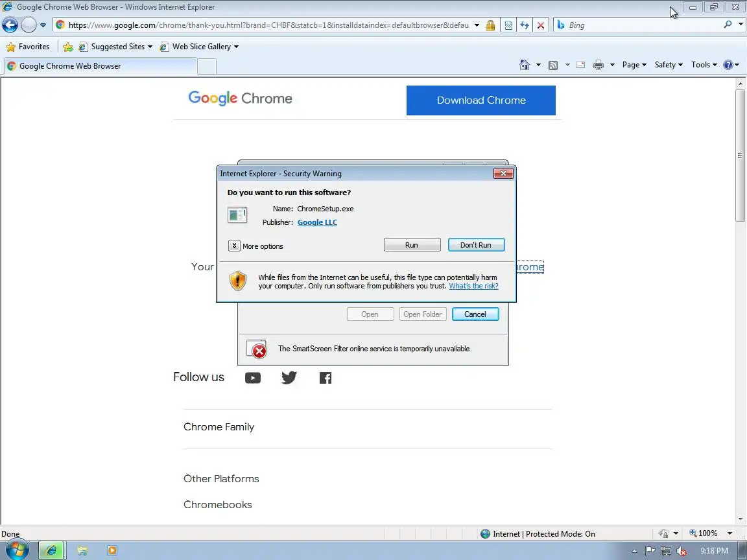Open the Tools menu

coord(704,65)
